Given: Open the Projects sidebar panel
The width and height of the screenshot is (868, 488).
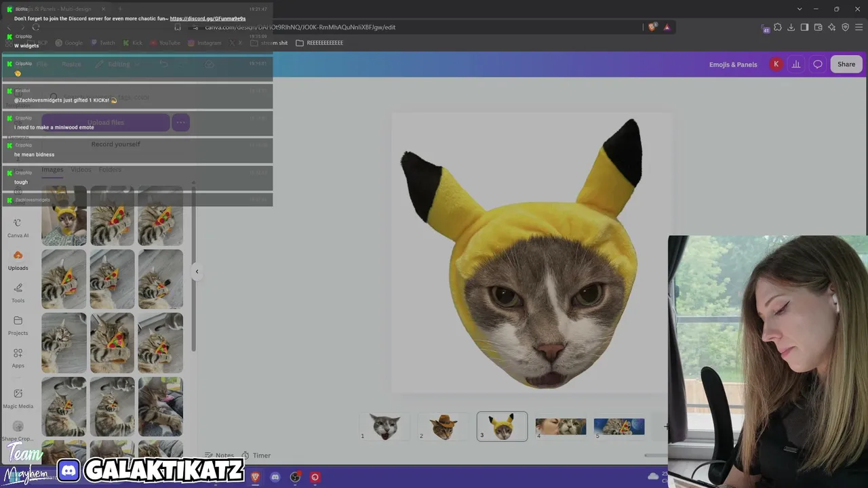Looking at the screenshot, I should pos(18,325).
